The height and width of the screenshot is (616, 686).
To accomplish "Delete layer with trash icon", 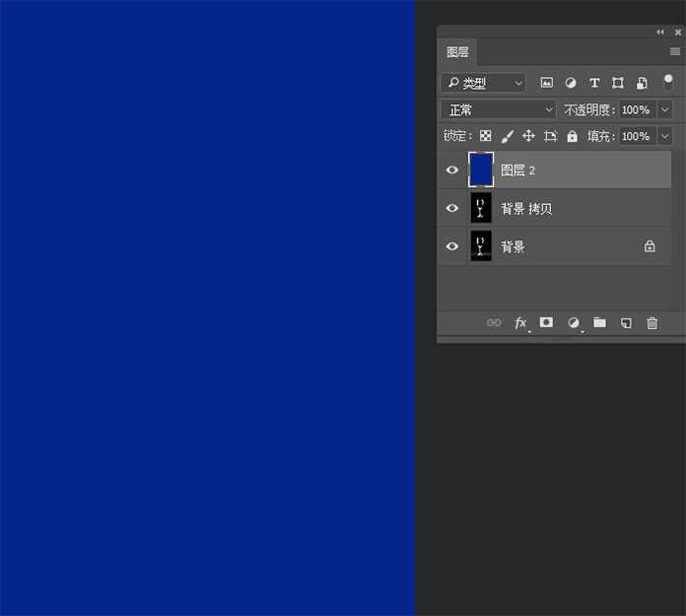I will coord(652,323).
